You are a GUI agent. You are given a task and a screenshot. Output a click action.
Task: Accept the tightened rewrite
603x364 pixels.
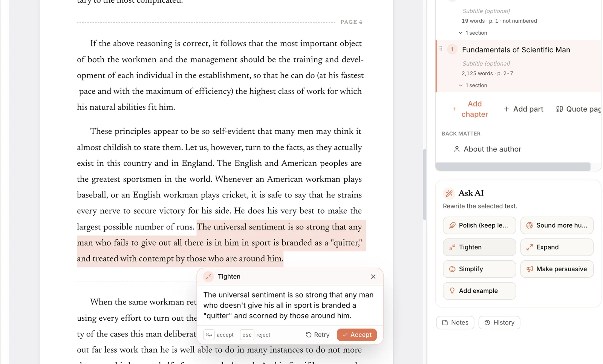(x=357, y=335)
